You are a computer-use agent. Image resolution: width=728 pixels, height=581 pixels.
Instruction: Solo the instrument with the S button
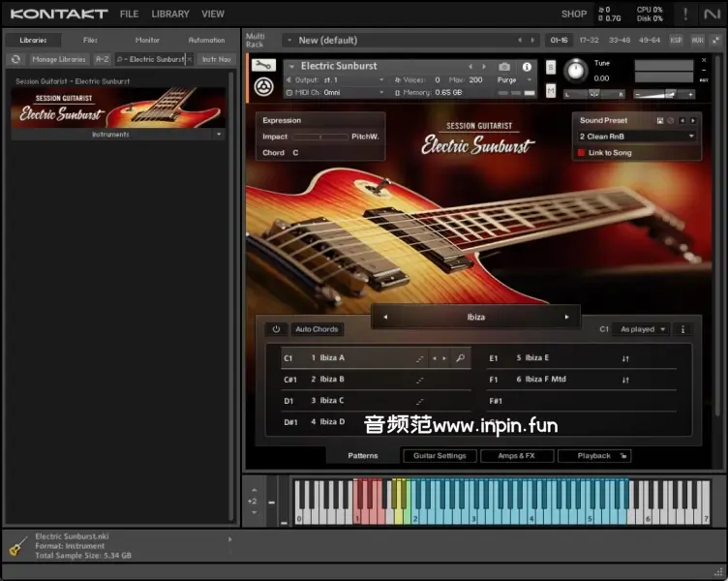click(551, 67)
